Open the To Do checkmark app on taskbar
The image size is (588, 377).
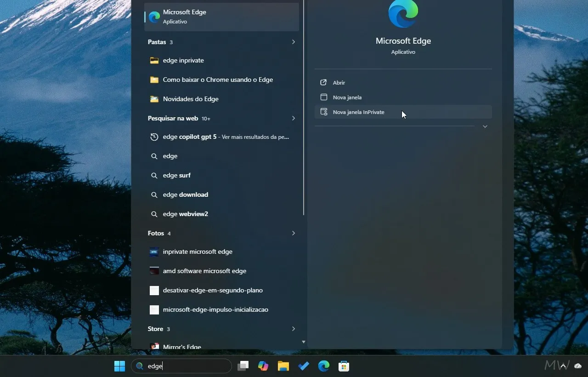[x=304, y=366]
